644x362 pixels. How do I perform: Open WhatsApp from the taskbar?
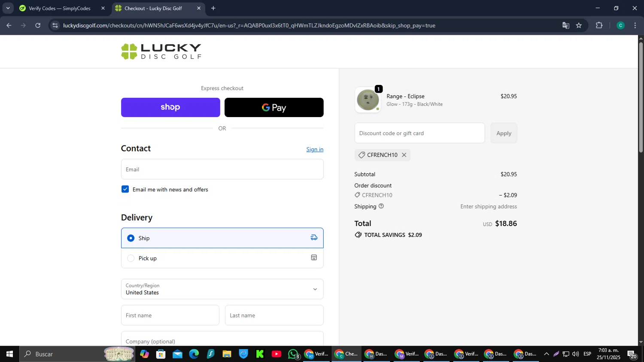click(294, 354)
